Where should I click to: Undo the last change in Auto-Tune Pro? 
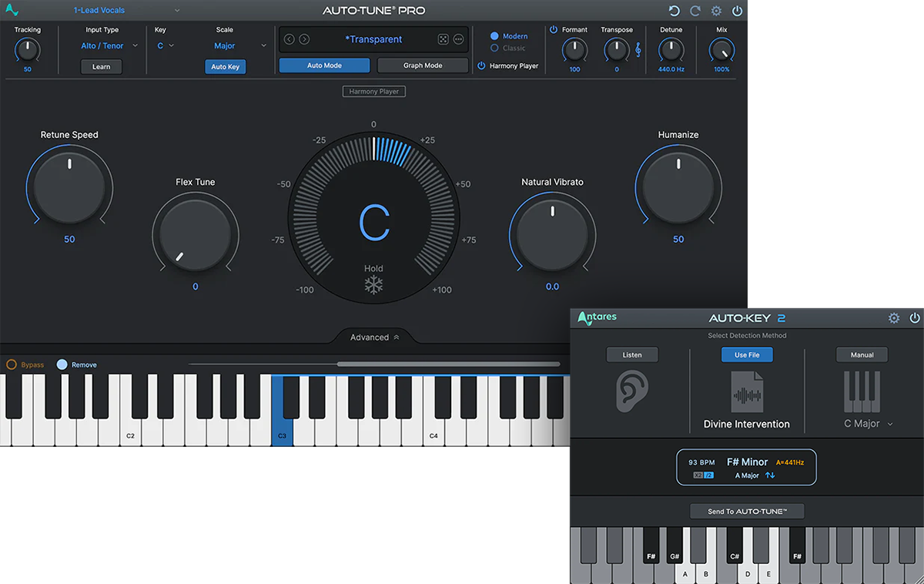click(675, 11)
